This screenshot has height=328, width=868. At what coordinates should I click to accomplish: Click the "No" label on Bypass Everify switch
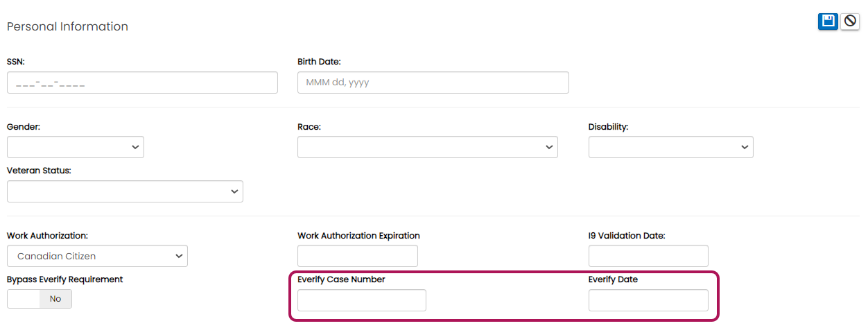tap(55, 299)
